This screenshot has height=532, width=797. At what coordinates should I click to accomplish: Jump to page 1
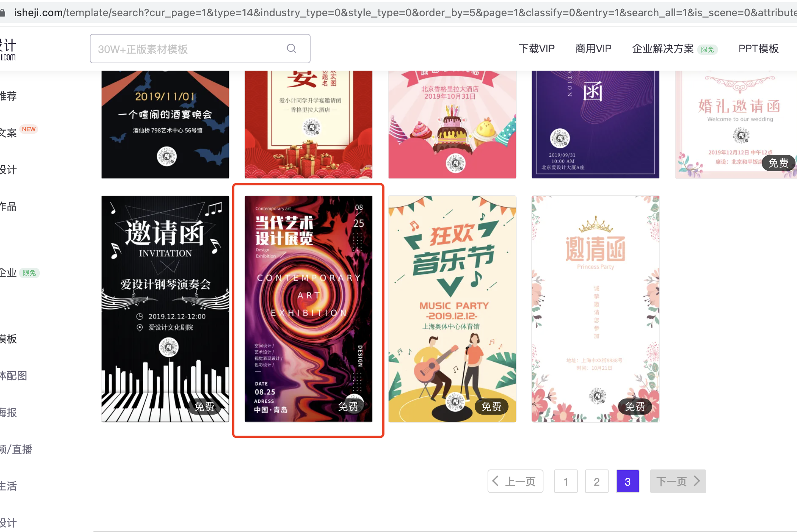566,481
